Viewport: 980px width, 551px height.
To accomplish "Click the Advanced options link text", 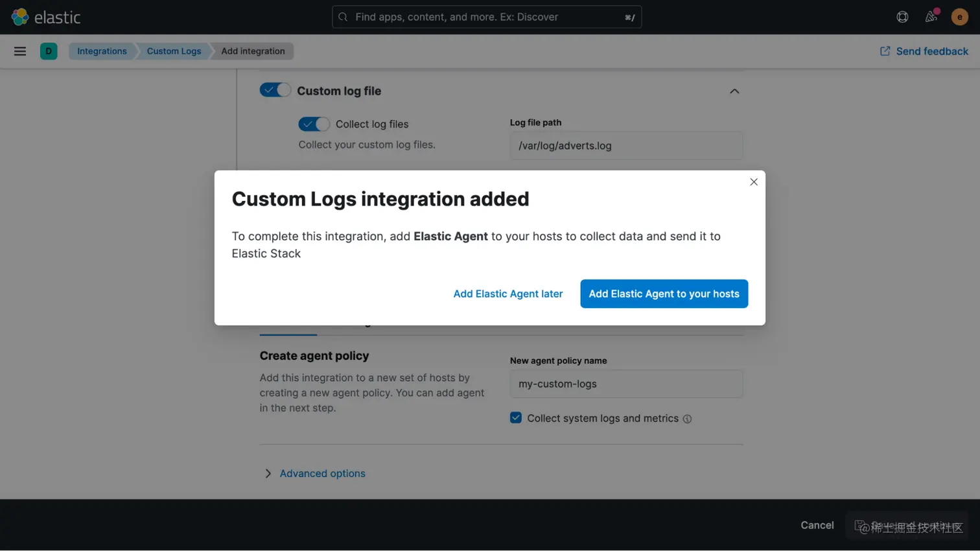I will point(323,474).
